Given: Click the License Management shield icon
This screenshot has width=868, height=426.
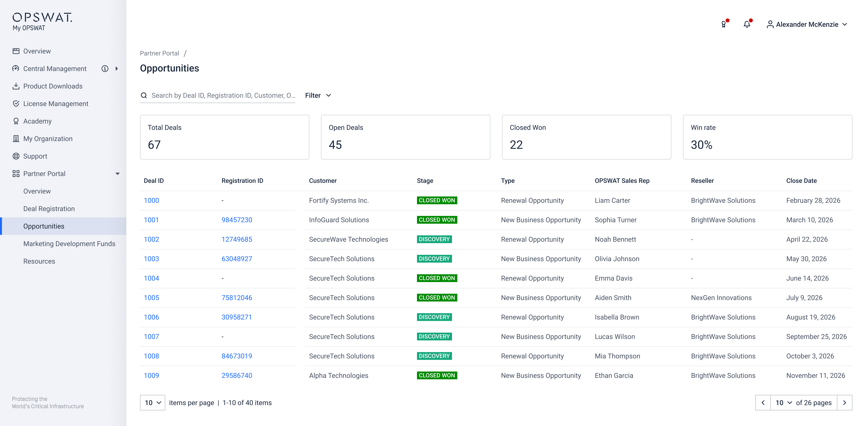Looking at the screenshot, I should (16, 104).
